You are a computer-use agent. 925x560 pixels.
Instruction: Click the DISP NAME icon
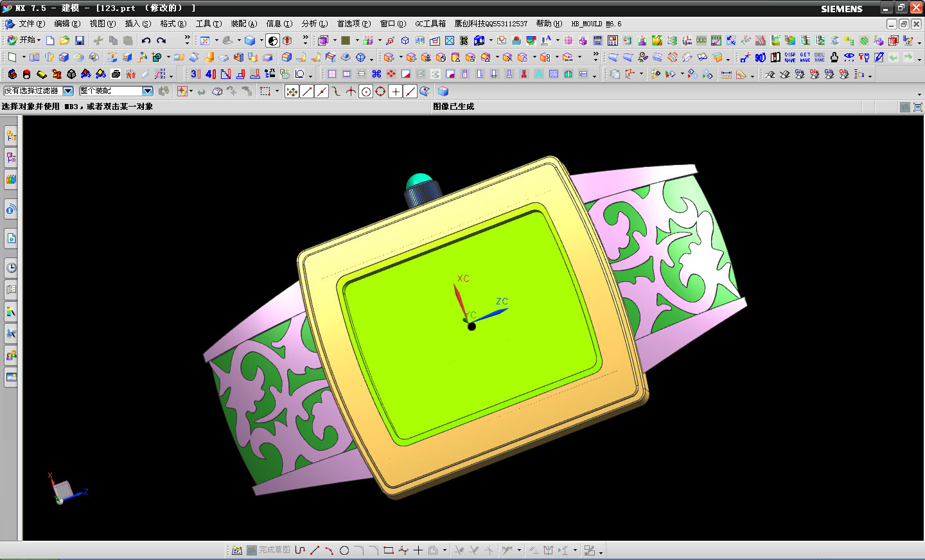point(789,57)
